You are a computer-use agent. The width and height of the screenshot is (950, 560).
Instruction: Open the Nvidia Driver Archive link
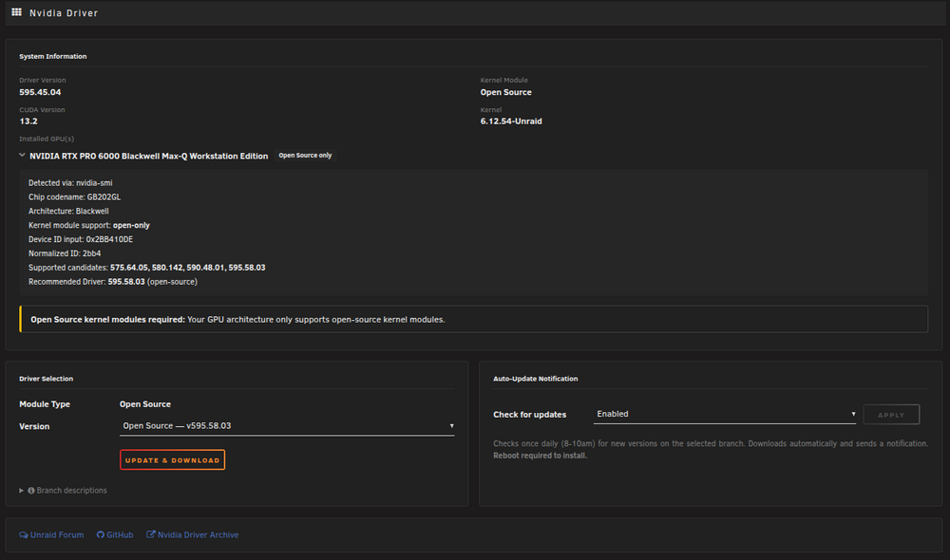pos(193,535)
